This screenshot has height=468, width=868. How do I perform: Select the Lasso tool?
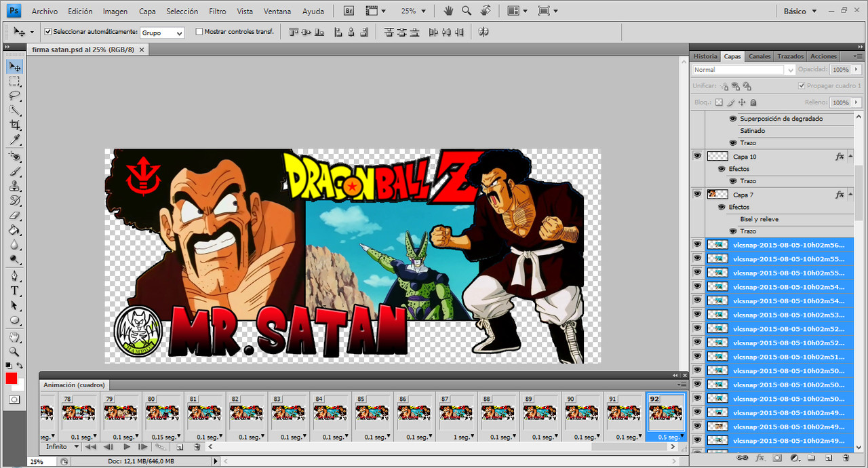(14, 96)
